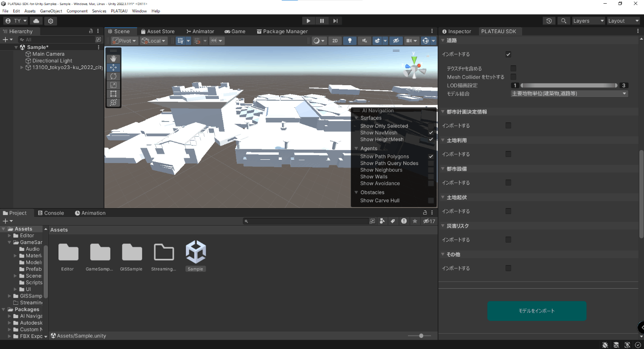Enable Show Carve Hull checkbox
The image size is (644, 349).
pos(431,200)
